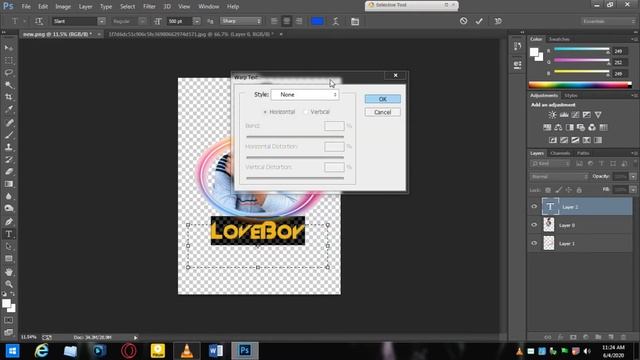Add a Levels adjustment
This screenshot has width=640, height=360.
pos(564,115)
